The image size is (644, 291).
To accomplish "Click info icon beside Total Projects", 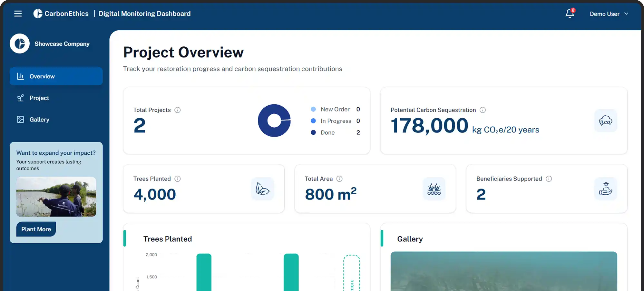I will coord(178,110).
